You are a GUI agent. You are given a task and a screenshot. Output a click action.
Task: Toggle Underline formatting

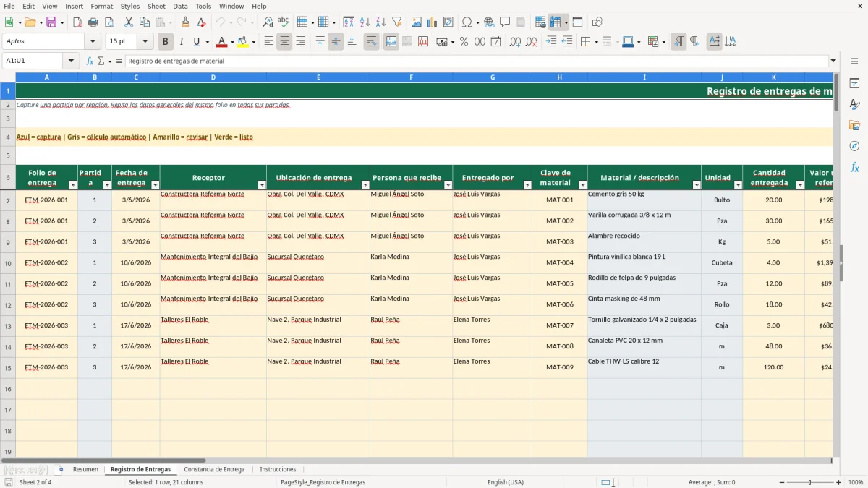click(x=197, y=42)
